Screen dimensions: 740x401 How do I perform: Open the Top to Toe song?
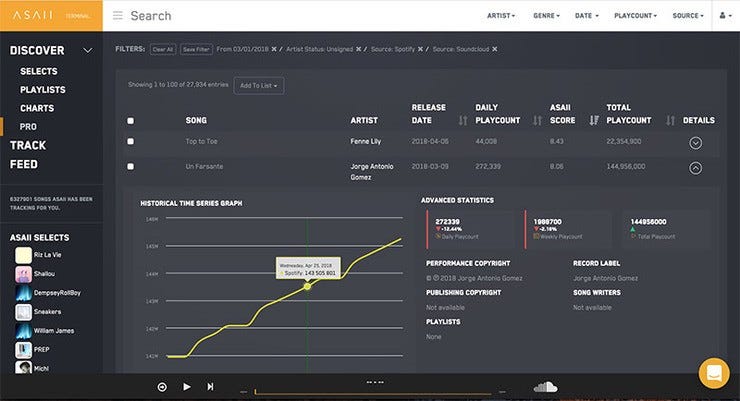202,141
